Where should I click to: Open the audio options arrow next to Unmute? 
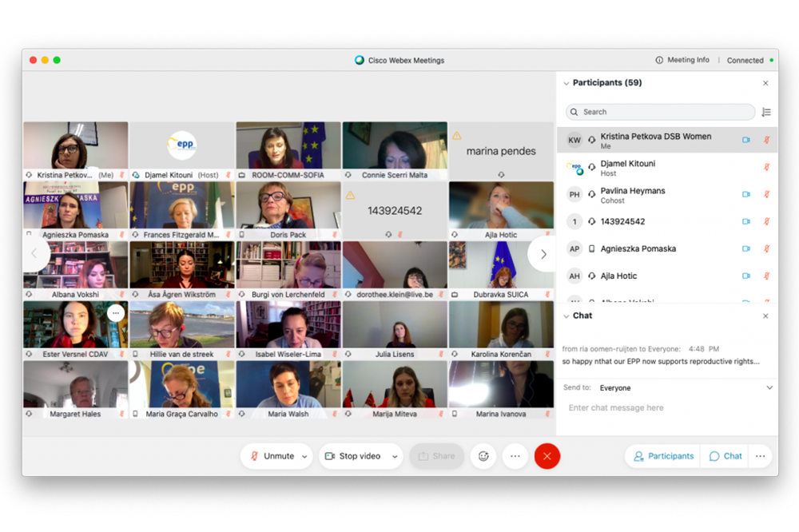tap(304, 457)
